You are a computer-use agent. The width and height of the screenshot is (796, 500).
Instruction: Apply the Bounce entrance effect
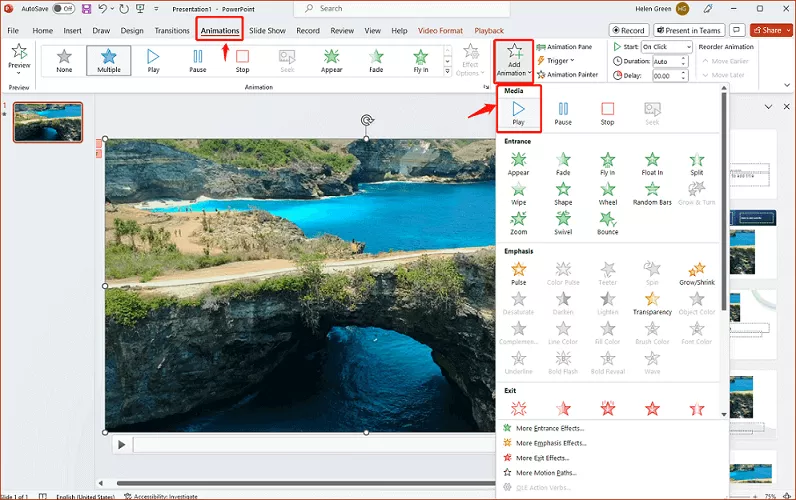(x=607, y=223)
